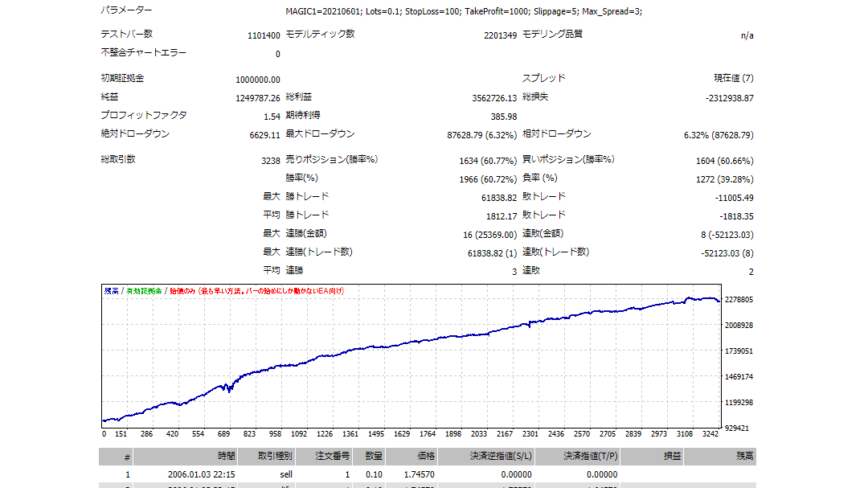Click the 損益 column header

[652, 457]
